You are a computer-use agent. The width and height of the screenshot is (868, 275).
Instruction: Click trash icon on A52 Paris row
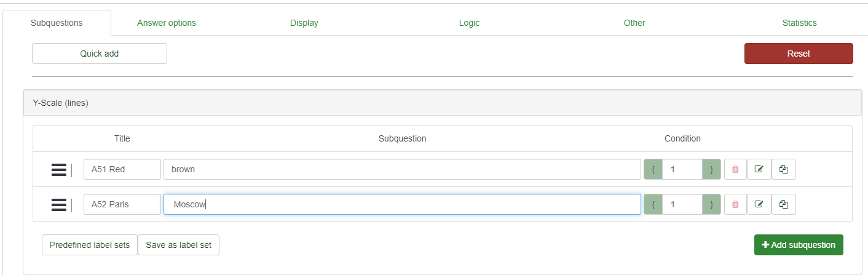735,204
